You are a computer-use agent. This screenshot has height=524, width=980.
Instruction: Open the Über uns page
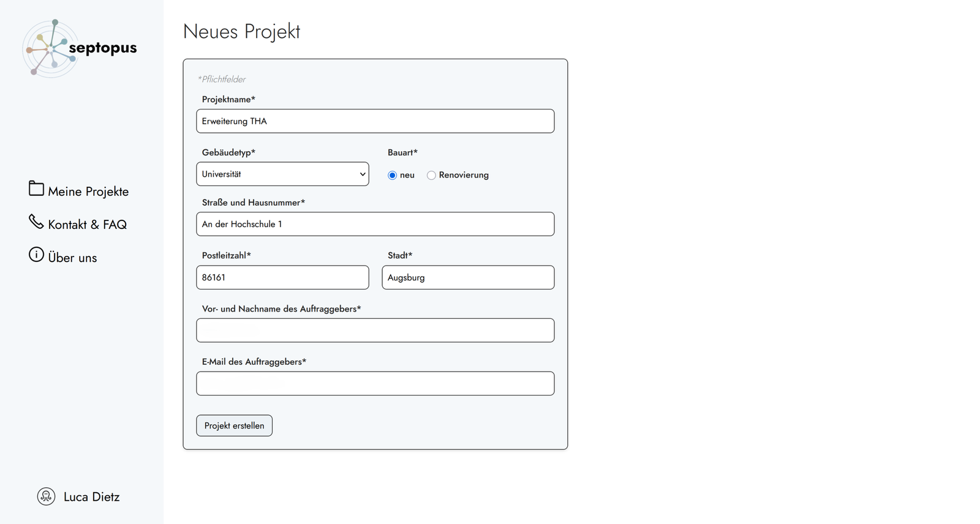pos(72,258)
